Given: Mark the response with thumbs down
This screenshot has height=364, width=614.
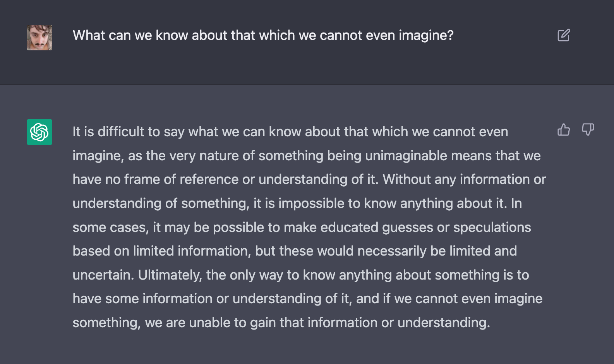Looking at the screenshot, I should (x=588, y=129).
